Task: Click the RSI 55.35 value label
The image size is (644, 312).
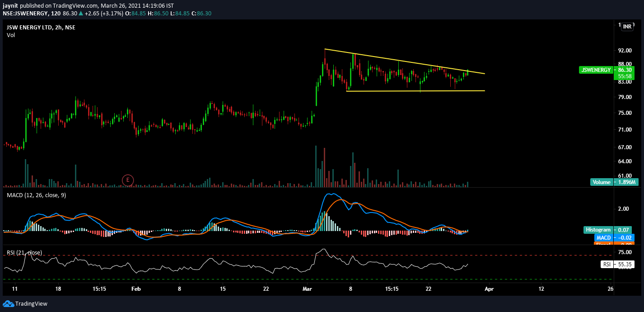Action: (617, 265)
